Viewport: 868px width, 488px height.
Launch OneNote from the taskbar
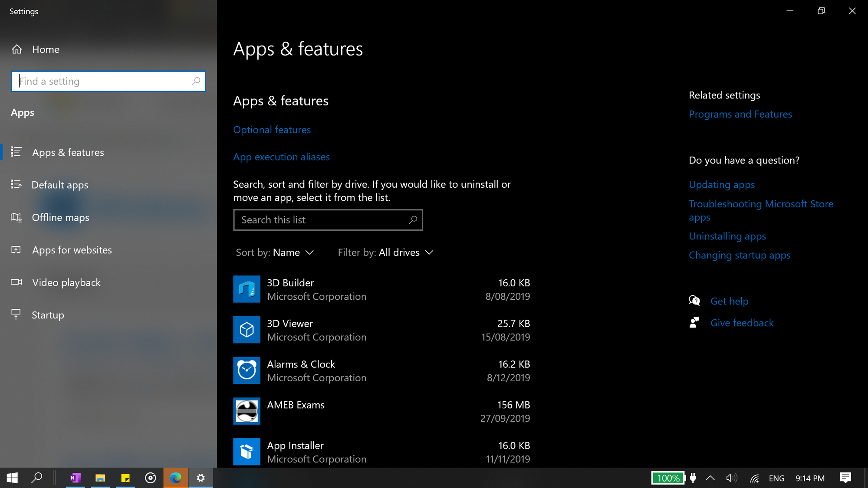click(x=75, y=478)
